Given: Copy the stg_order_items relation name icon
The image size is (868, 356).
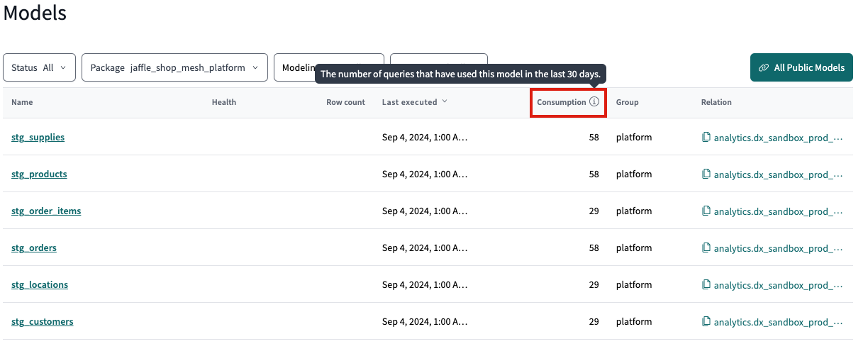Looking at the screenshot, I should pos(706,211).
